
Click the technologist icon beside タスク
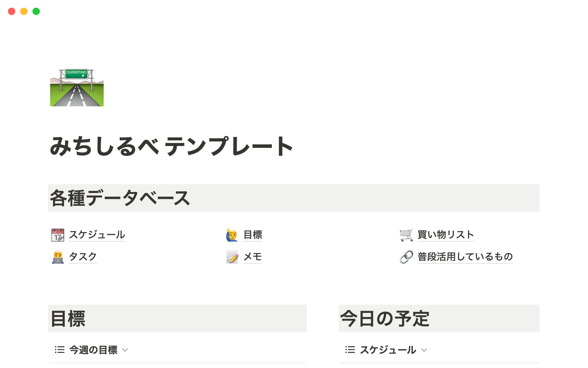pos(58,257)
